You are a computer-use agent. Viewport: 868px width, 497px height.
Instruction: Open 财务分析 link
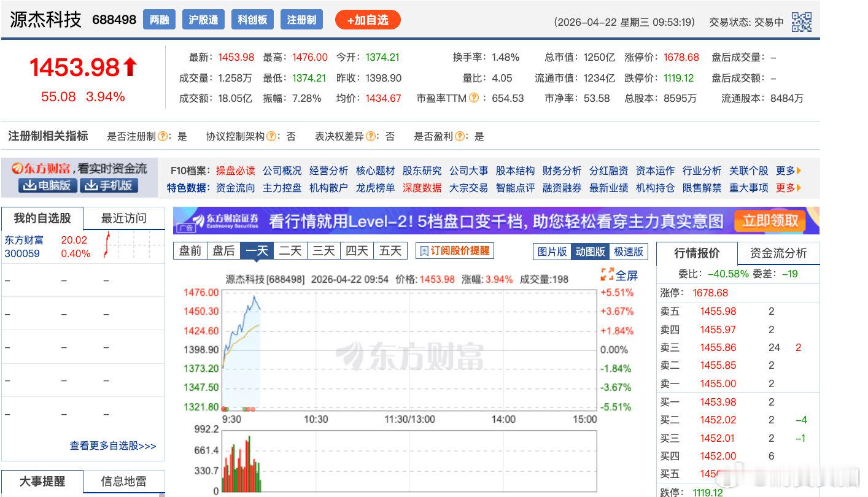[562, 171]
